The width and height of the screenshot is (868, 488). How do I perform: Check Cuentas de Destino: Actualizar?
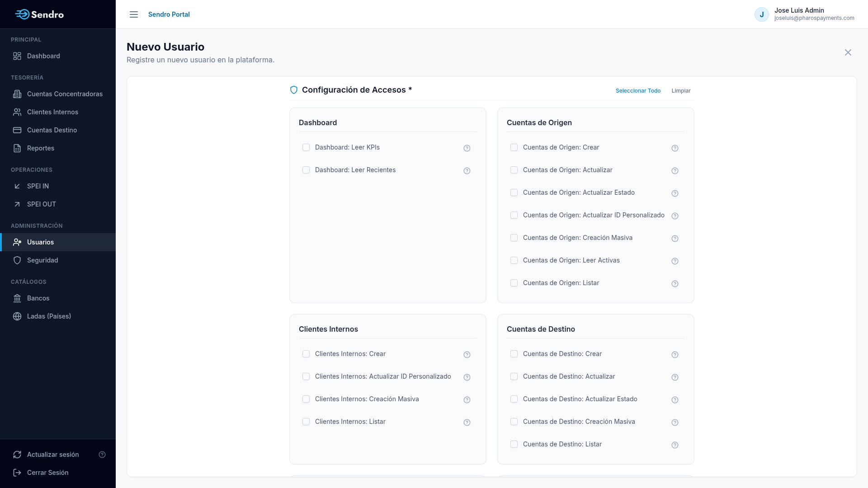click(514, 376)
